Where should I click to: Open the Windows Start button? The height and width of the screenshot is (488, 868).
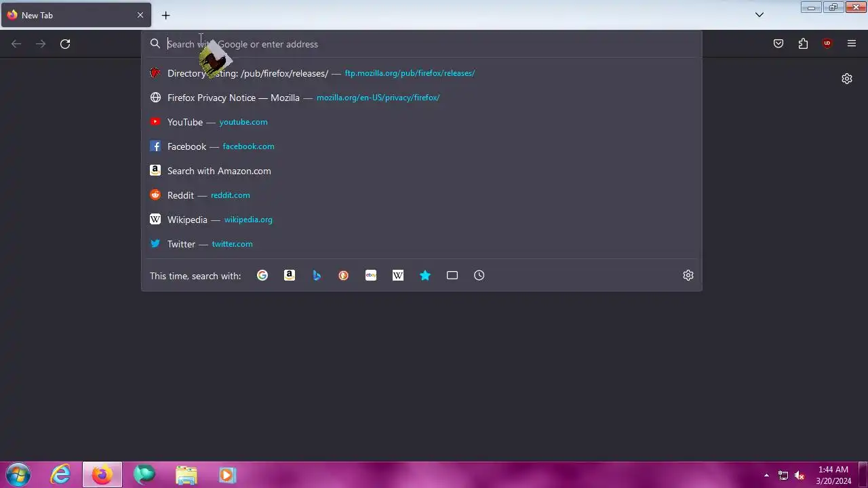(18, 475)
